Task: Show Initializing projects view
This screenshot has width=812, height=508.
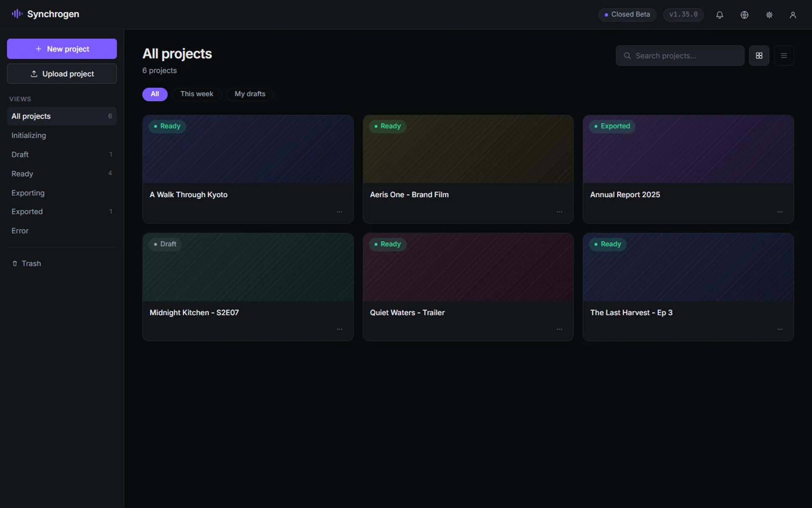Action: click(62, 135)
